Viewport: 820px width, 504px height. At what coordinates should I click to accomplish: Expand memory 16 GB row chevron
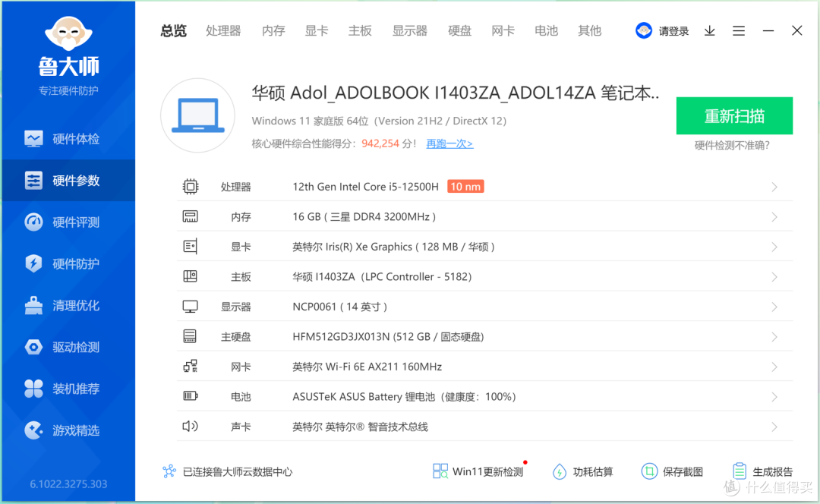[x=774, y=217]
